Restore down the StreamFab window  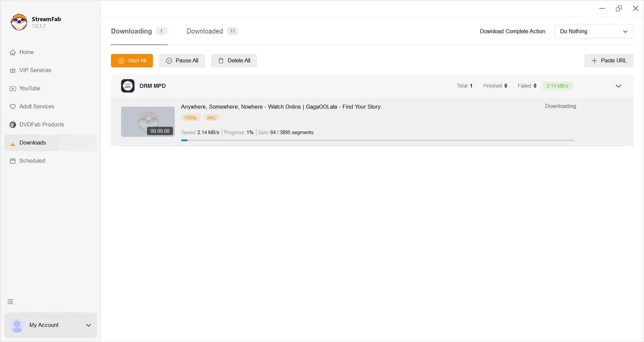(619, 8)
